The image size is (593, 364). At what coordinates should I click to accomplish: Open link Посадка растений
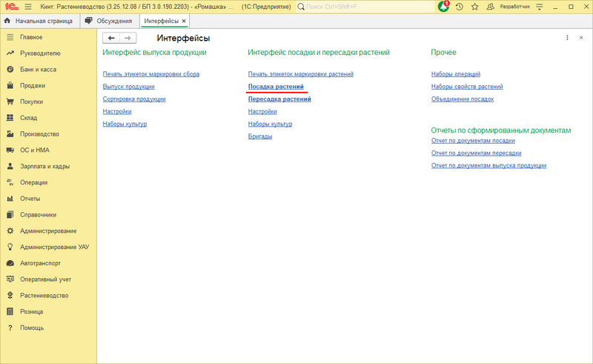pyautogui.click(x=276, y=87)
